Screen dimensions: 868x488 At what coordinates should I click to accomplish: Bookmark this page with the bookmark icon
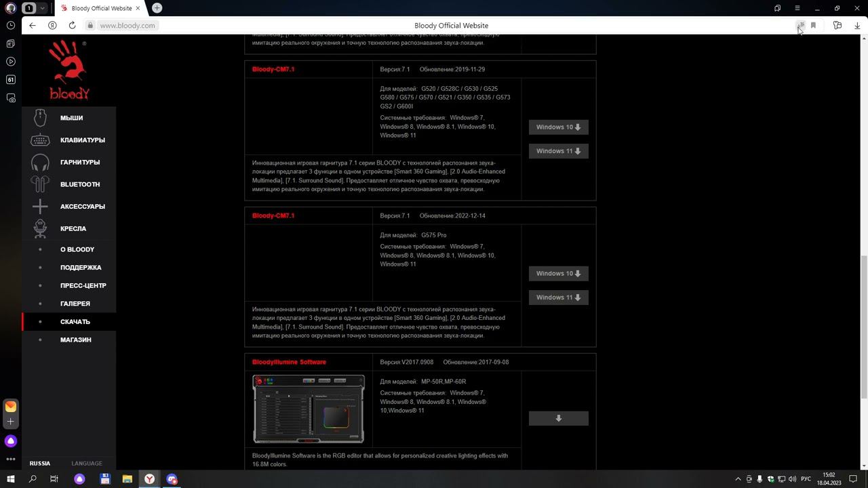tap(813, 25)
